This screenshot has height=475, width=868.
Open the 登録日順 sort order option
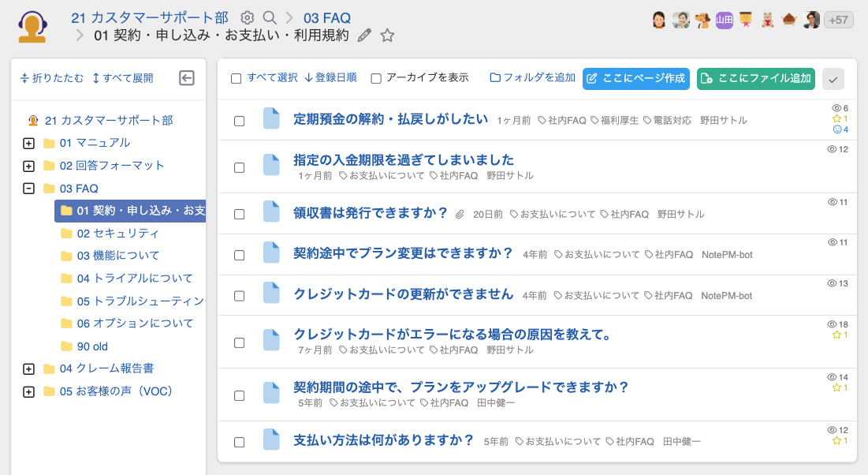coord(330,78)
